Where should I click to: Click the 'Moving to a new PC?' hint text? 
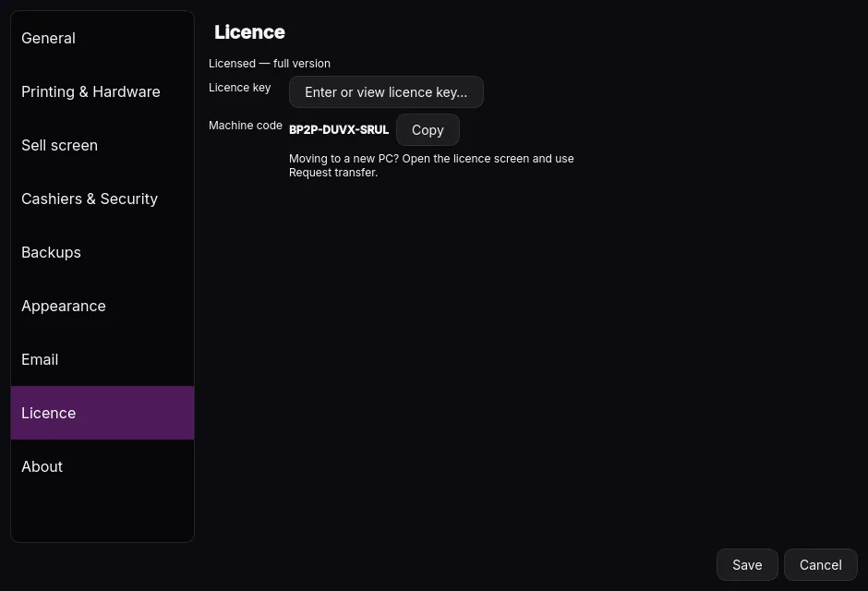431,165
